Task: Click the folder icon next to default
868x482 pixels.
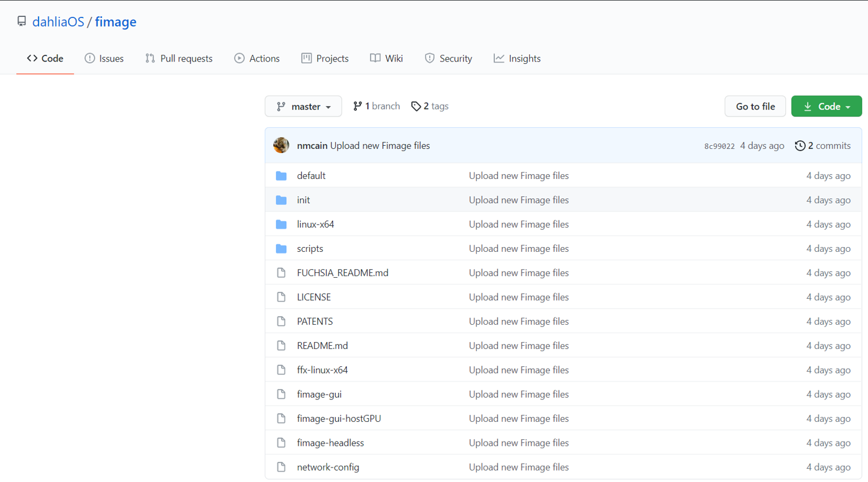Action: (x=281, y=176)
